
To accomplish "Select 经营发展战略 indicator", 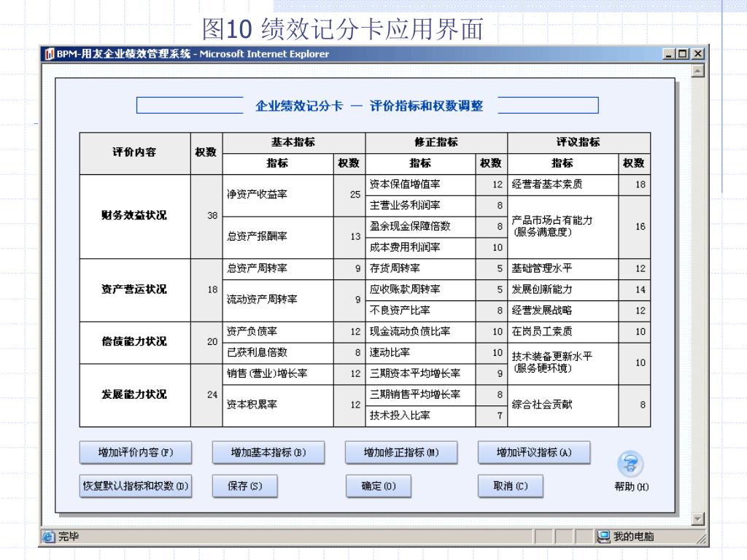I will (562, 311).
